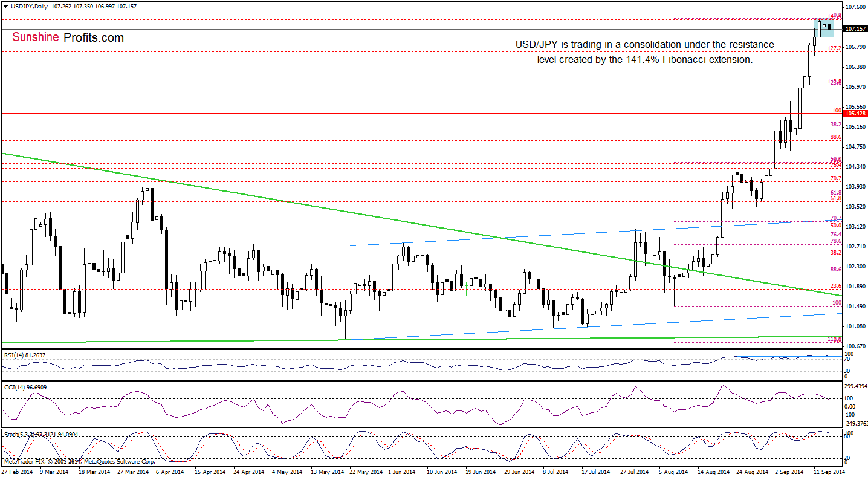Click the RSI(14) 81.2637 indicator label
The image size is (868, 477).
tap(25, 355)
